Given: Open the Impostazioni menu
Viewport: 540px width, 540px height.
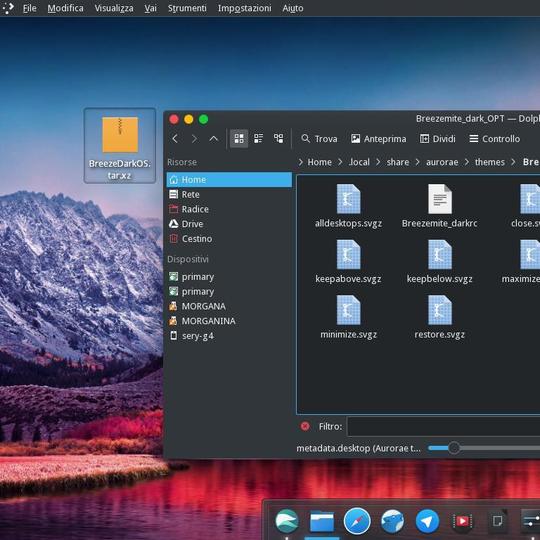Looking at the screenshot, I should pos(245,8).
